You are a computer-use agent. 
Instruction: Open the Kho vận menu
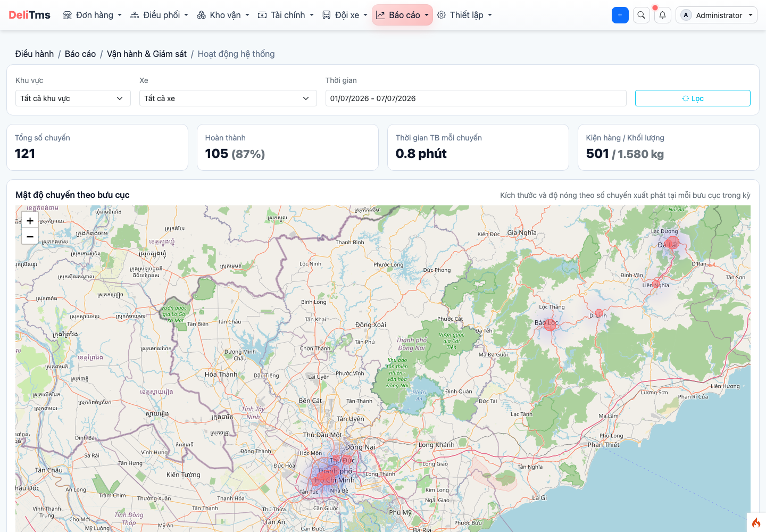(223, 15)
